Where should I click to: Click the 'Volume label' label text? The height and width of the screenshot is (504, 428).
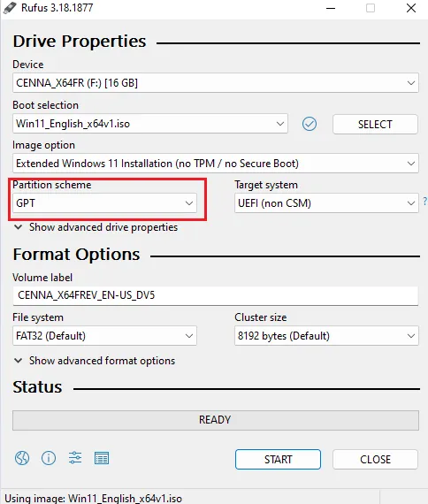tap(42, 278)
